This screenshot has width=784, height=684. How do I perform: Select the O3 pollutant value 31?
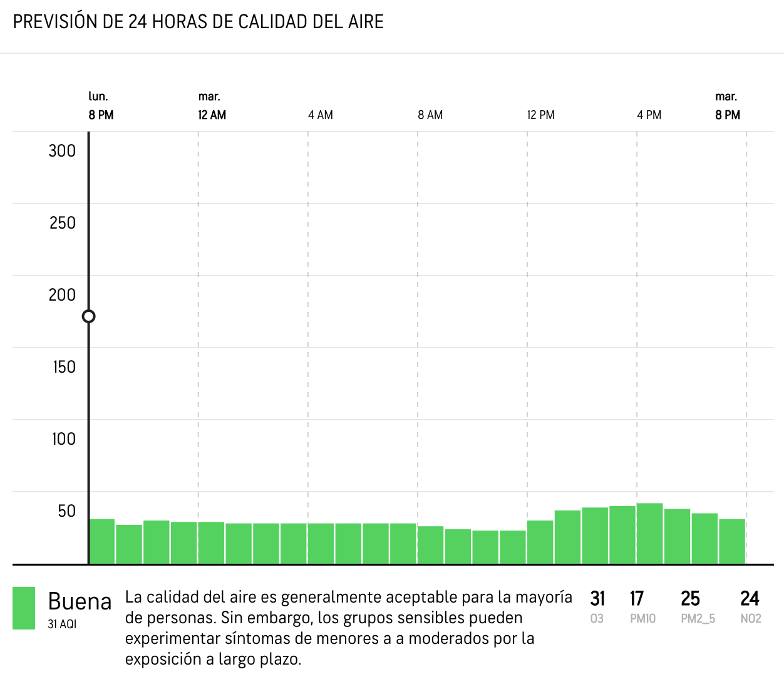pos(597,599)
